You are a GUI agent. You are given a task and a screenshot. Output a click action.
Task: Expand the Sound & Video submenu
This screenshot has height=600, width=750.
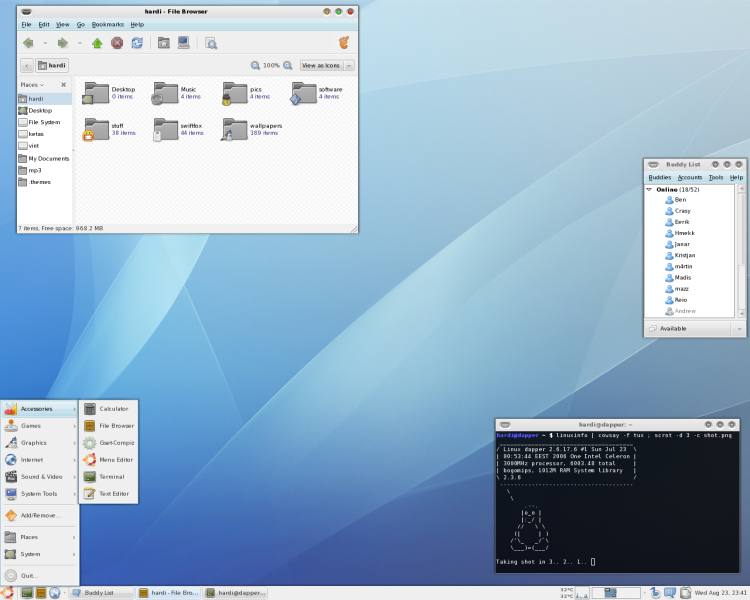point(40,477)
